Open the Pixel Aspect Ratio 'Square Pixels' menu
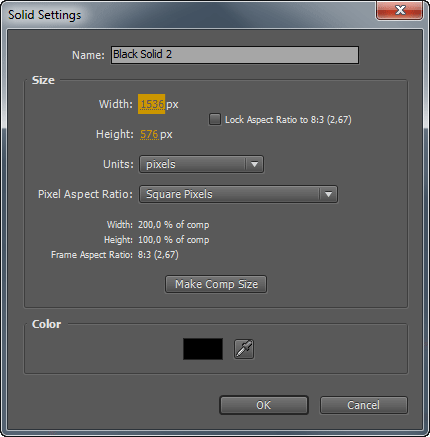 click(x=238, y=194)
